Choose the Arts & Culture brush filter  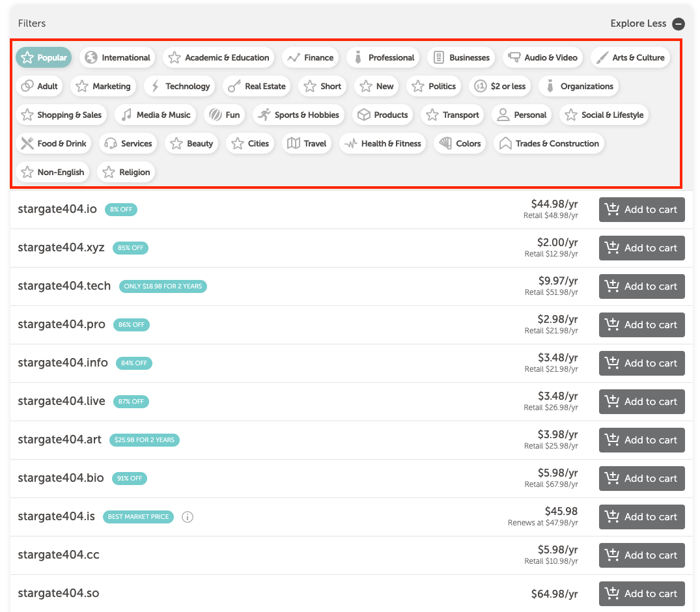click(x=630, y=58)
